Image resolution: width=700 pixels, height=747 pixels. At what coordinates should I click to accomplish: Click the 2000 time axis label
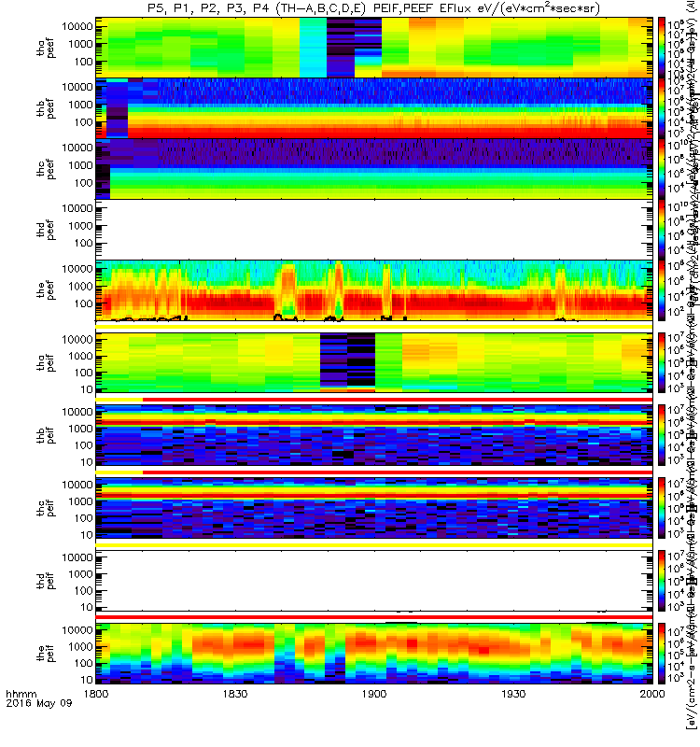click(652, 694)
